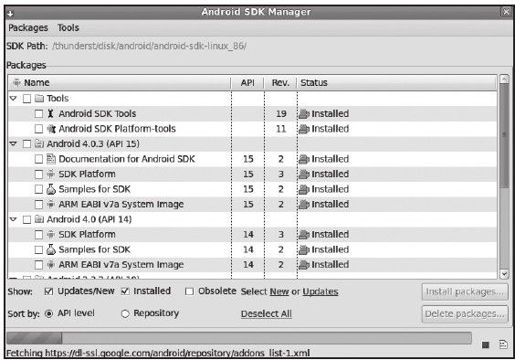This screenshot has height=360, width=515.
Task: Check the API 15 SDK Platform checkbox
Action: click(39, 174)
